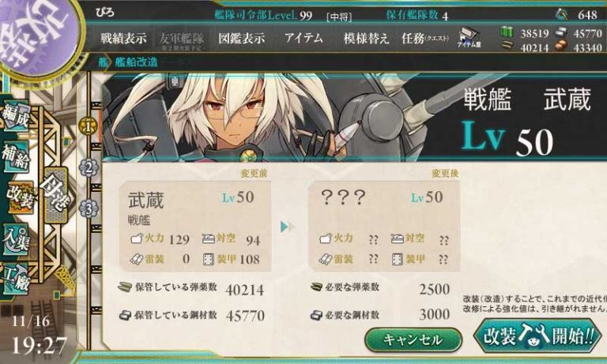Open the 図鑑表示 encyclopedia menu

242,39
